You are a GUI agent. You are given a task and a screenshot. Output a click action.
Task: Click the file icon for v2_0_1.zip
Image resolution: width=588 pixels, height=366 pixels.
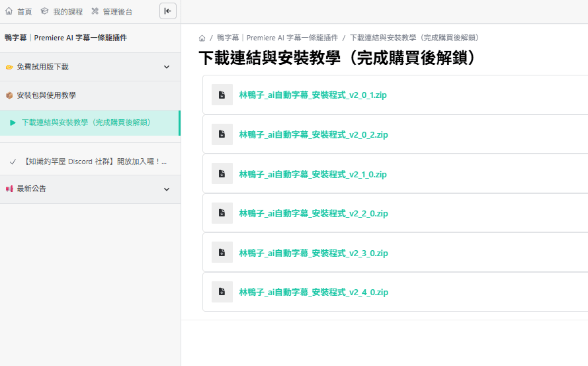pos(222,95)
